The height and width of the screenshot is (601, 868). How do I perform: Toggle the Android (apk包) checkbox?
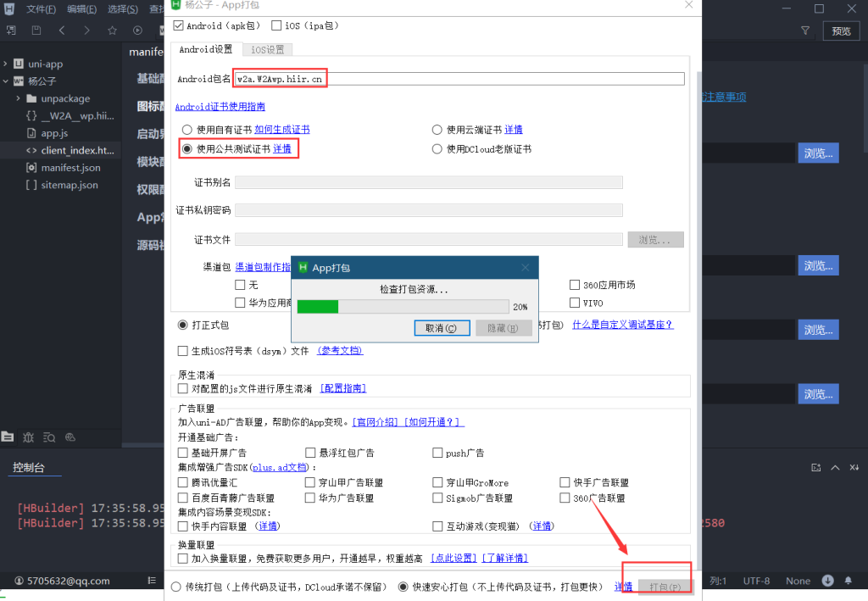(178, 25)
